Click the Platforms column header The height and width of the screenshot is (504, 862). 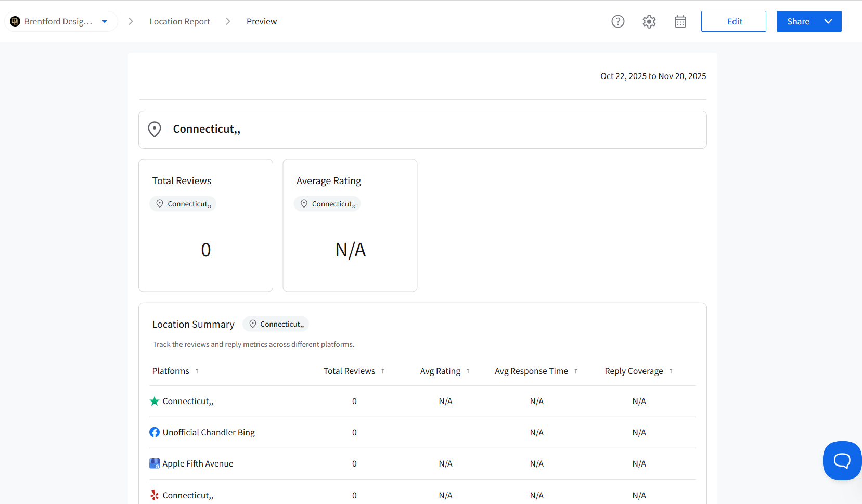171,371
